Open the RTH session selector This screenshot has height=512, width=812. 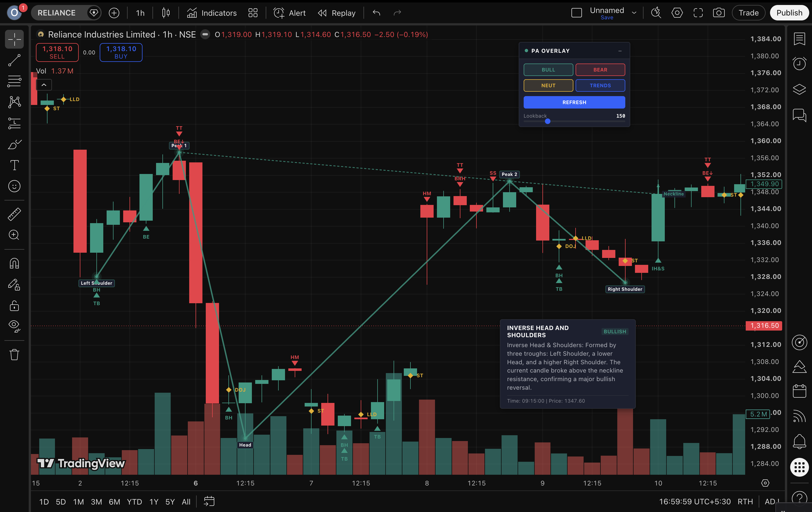(745, 502)
